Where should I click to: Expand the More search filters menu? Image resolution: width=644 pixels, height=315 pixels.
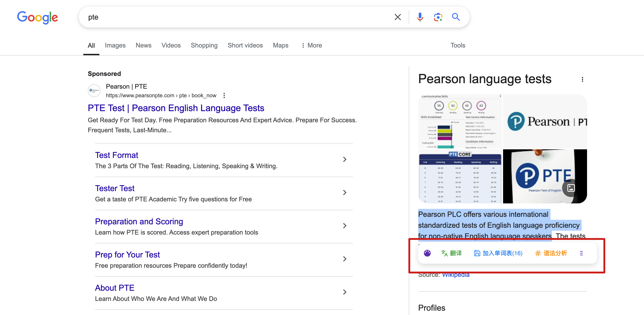click(x=312, y=45)
